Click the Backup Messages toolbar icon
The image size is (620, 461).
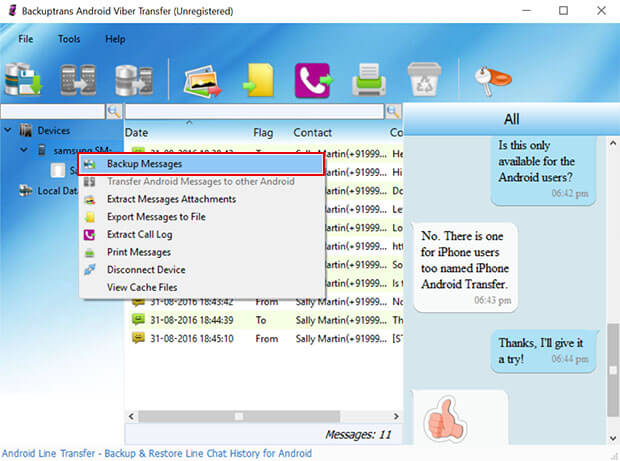(x=24, y=79)
